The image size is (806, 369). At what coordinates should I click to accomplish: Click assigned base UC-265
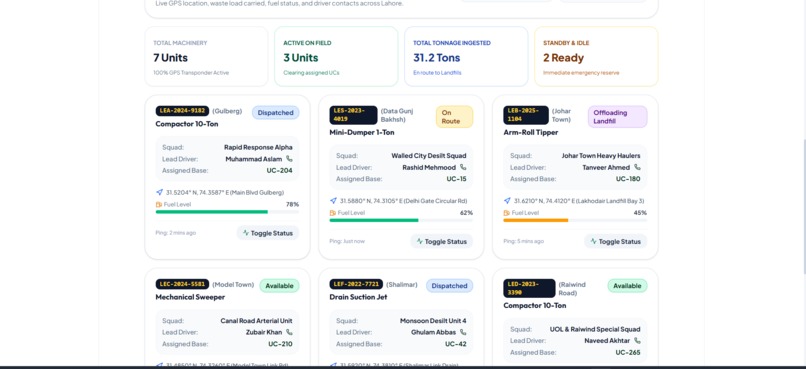pos(628,352)
